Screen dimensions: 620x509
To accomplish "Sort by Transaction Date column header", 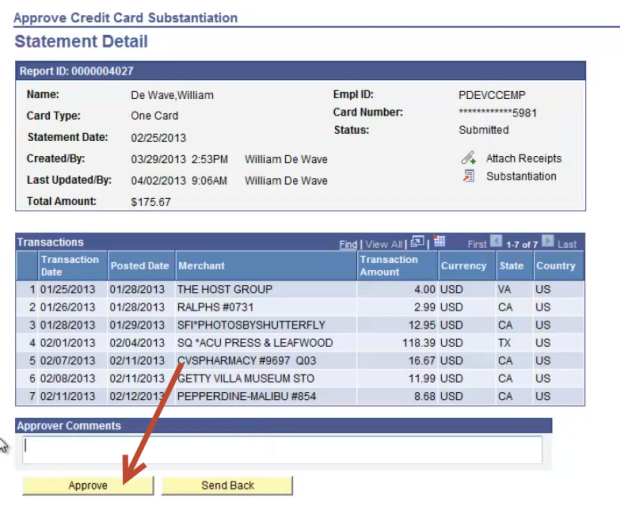I will 69,265.
